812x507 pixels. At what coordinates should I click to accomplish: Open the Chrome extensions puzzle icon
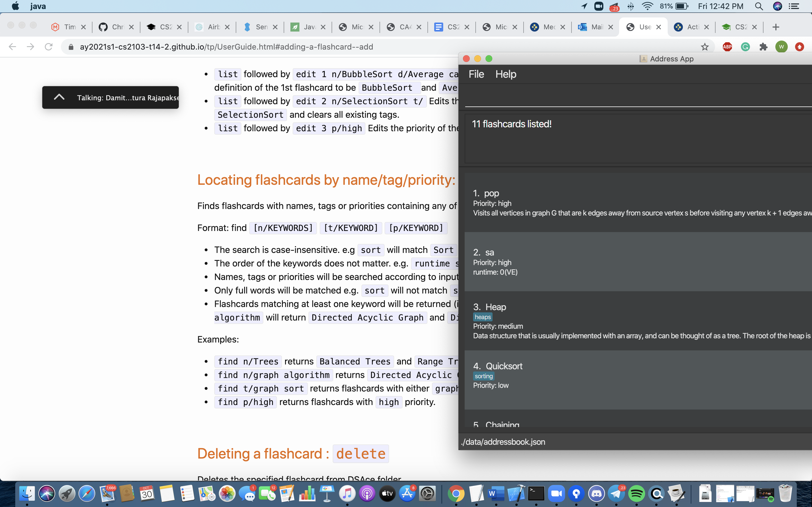tap(763, 47)
